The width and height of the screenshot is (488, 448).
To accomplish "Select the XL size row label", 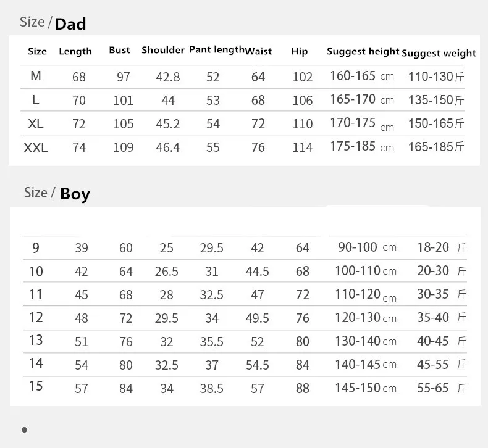I will (36, 124).
